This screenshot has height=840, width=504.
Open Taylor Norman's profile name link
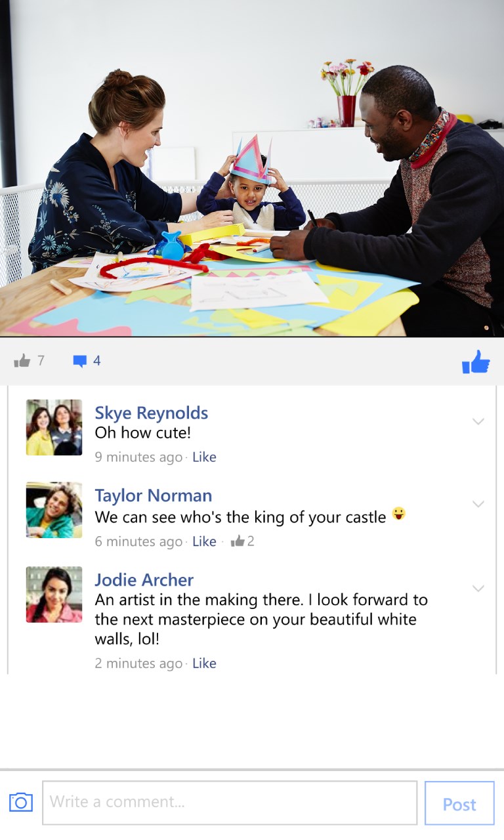point(153,495)
